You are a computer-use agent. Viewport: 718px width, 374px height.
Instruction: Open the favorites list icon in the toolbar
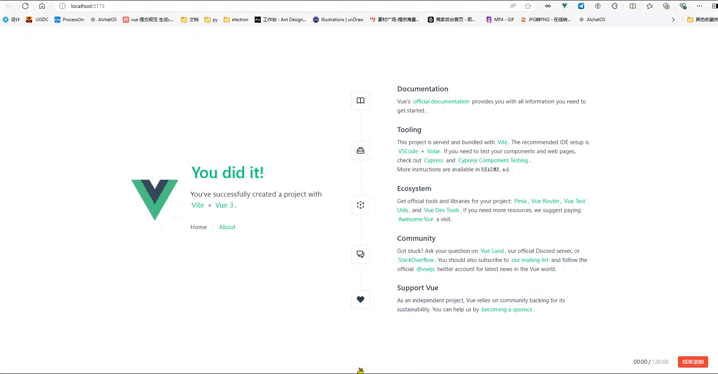click(x=649, y=6)
